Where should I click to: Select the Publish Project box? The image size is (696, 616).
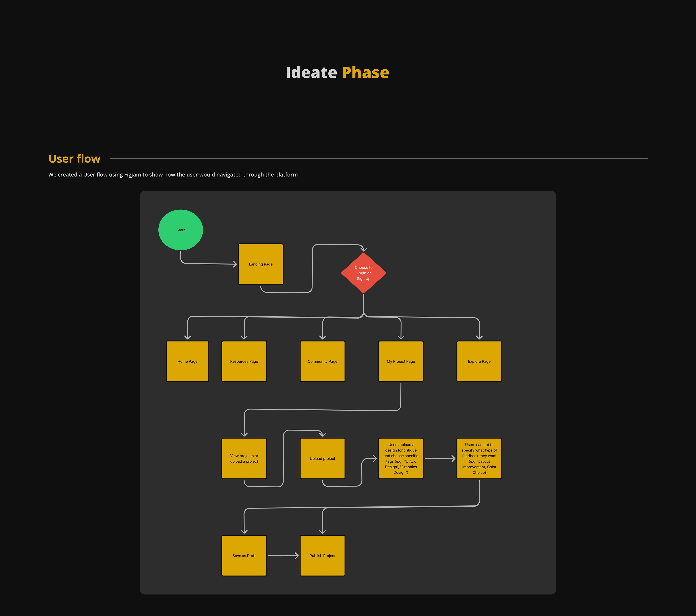click(322, 555)
